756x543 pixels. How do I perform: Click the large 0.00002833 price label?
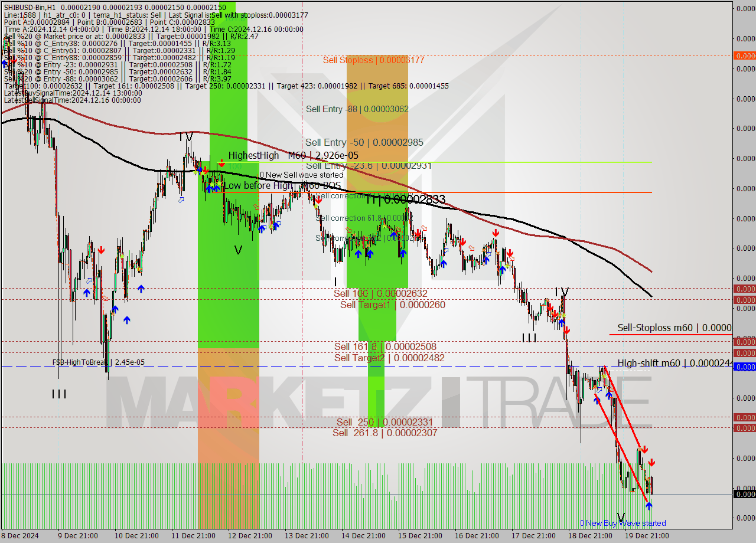415,199
